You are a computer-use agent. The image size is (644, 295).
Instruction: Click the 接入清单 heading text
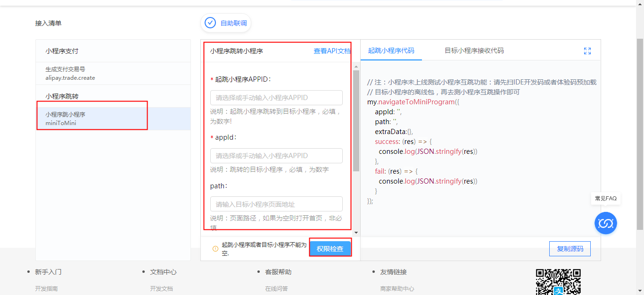(x=48, y=23)
